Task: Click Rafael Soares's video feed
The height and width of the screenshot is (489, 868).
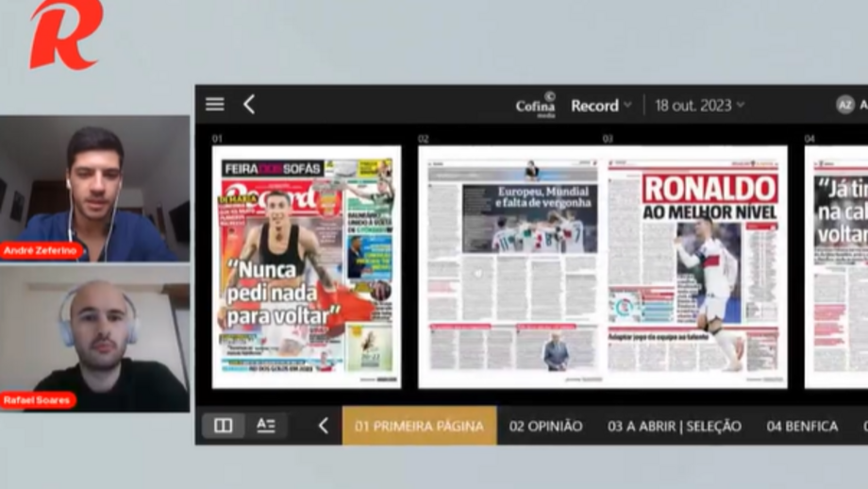Action: coord(94,339)
